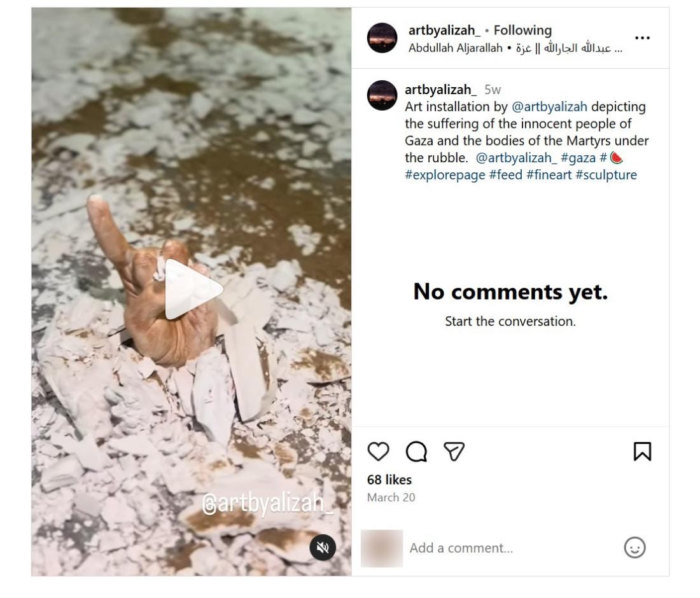700x598 pixels.
Task: Open the #explorepage hashtag
Action: tap(445, 175)
